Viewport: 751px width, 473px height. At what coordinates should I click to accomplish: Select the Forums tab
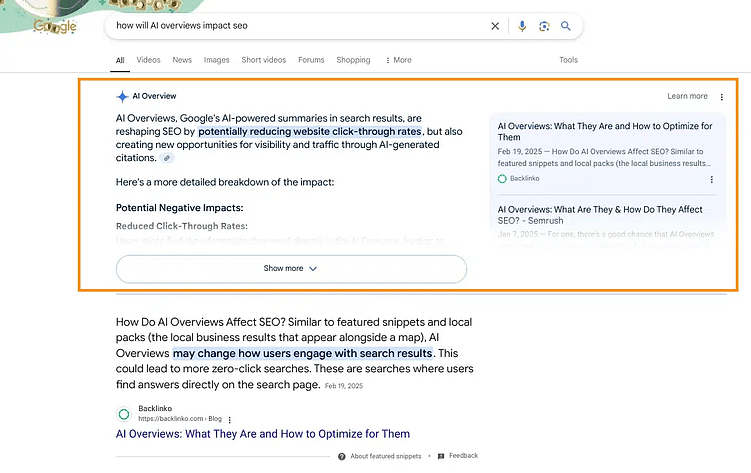click(311, 60)
